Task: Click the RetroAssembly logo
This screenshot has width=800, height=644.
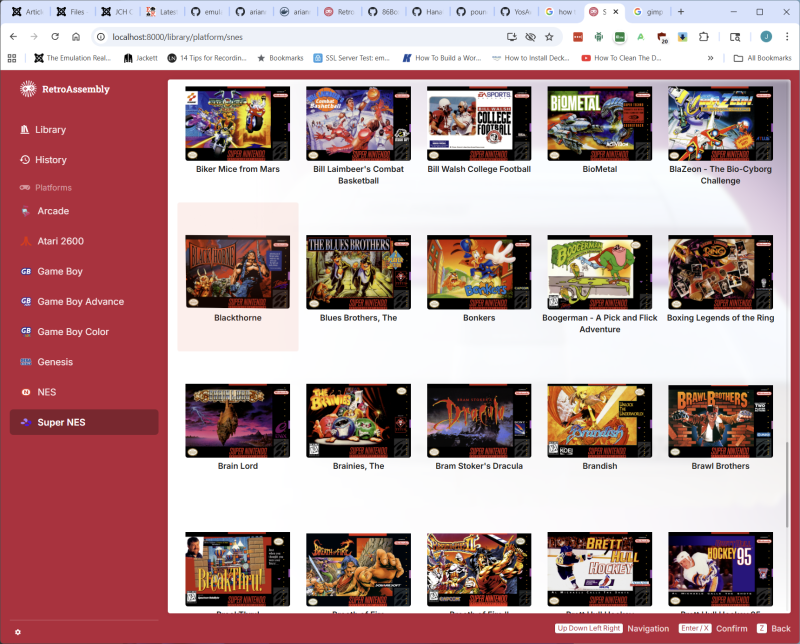Action: (x=65, y=89)
